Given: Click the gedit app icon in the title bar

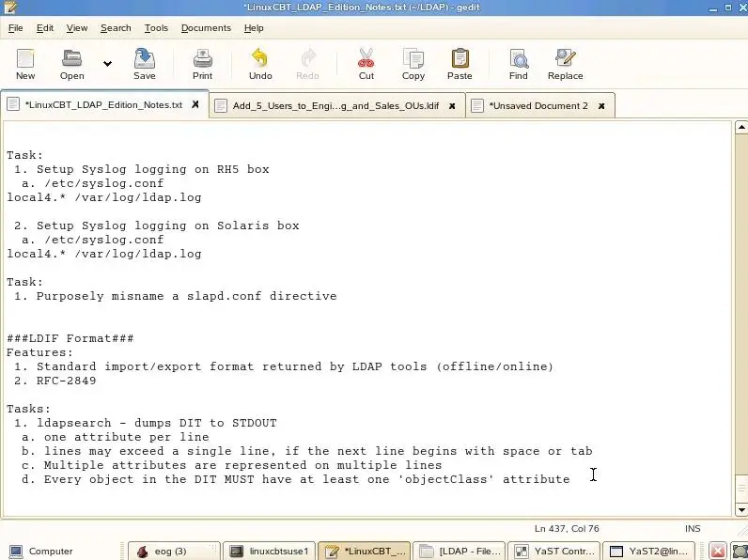Looking at the screenshot, I should [x=10, y=8].
